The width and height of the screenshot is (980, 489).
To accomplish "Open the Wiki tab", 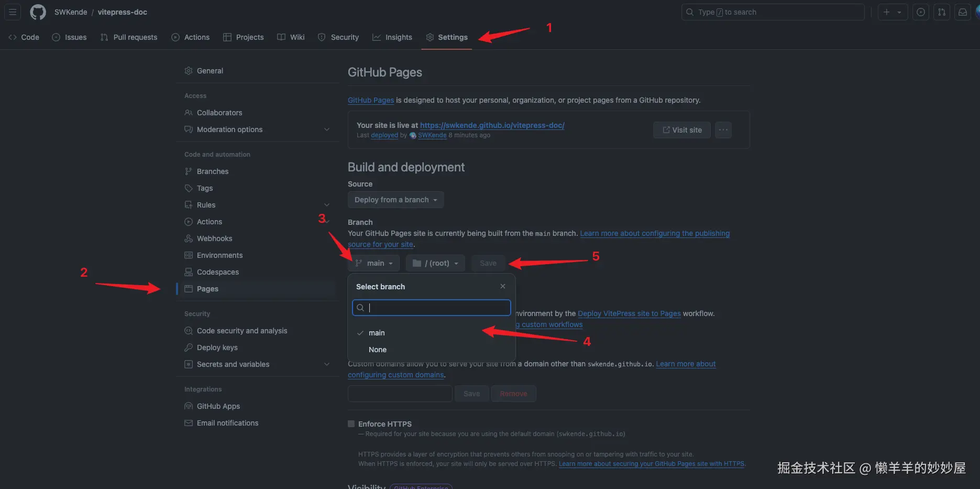I will (x=291, y=37).
